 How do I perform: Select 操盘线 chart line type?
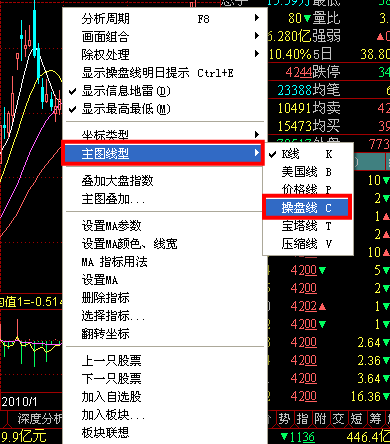click(307, 208)
